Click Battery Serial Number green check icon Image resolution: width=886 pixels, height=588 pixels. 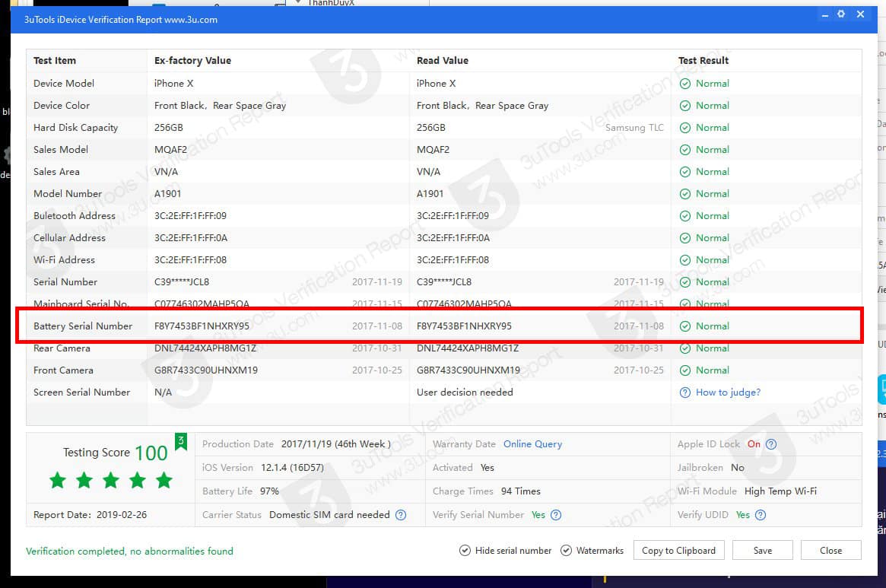tap(684, 326)
